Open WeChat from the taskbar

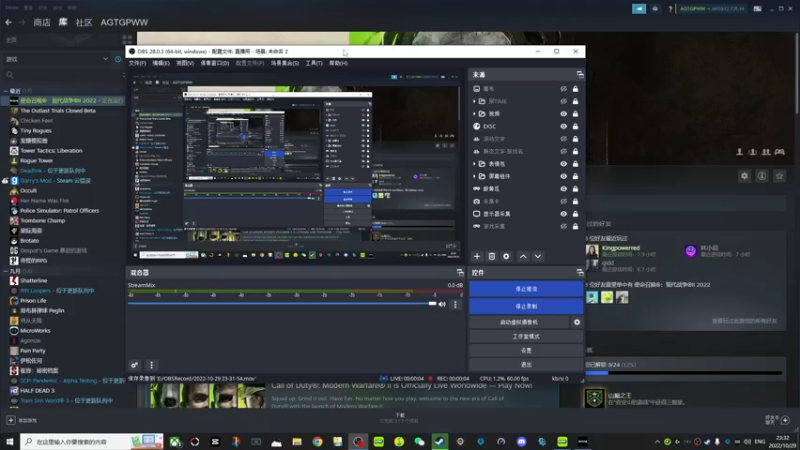(x=419, y=441)
